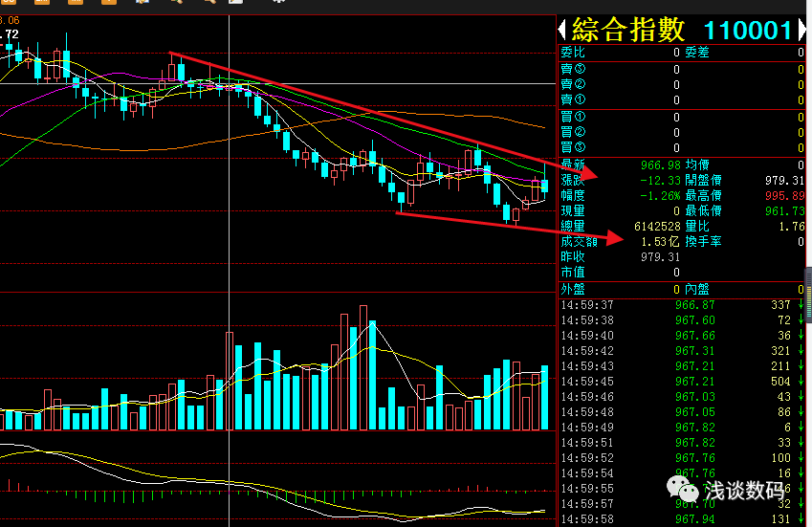
Task: Select the 賣① order row
Action: click(682, 99)
